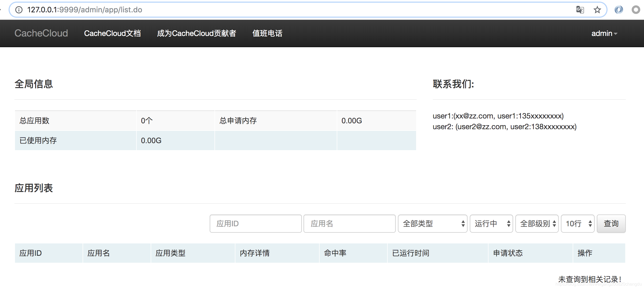Click the 申请状态 column header
Viewport: 644px width, 289px height.
(x=531, y=253)
